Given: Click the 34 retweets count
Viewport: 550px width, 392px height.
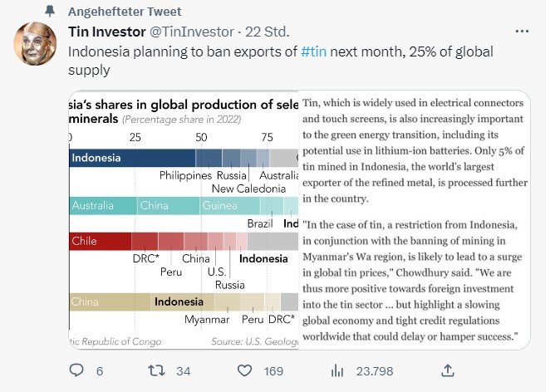Looking at the screenshot, I should point(184,370).
